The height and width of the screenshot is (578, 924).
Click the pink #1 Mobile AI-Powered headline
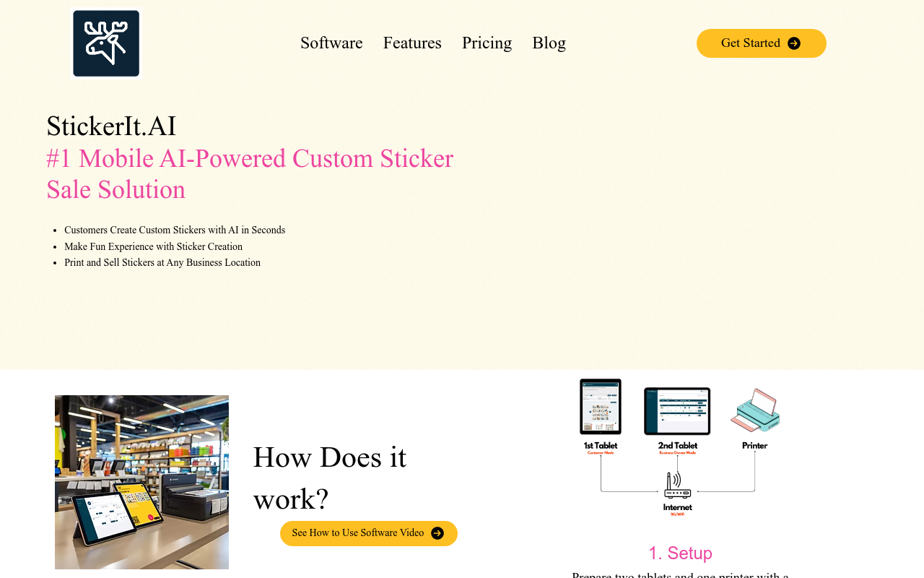click(x=250, y=174)
